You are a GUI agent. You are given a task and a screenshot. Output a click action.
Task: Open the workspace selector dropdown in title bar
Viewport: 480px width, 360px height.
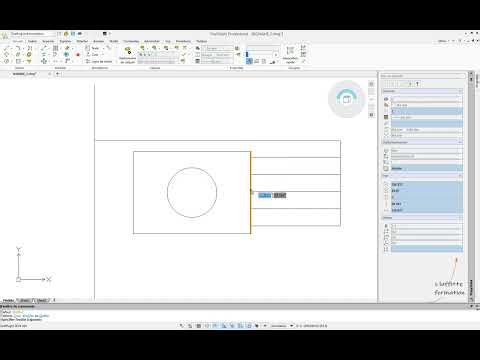32,34
